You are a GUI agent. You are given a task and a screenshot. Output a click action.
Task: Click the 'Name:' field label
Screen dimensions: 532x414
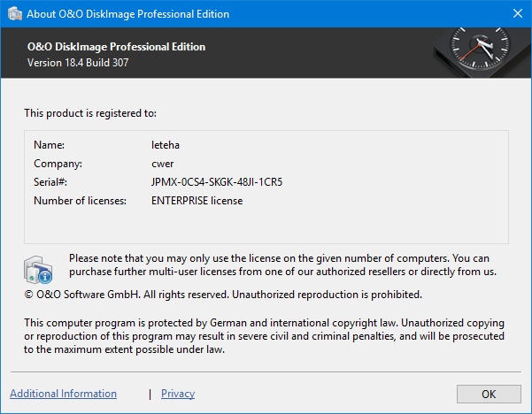pyautogui.click(x=50, y=143)
